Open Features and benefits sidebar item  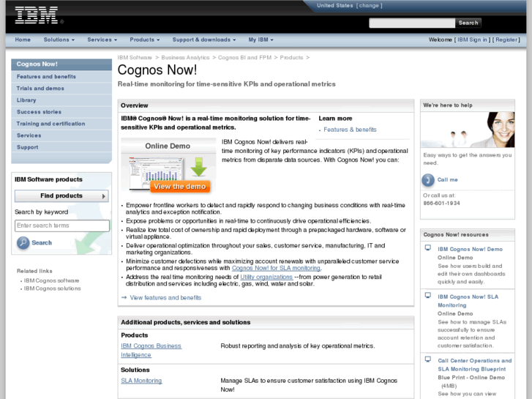(x=61, y=76)
